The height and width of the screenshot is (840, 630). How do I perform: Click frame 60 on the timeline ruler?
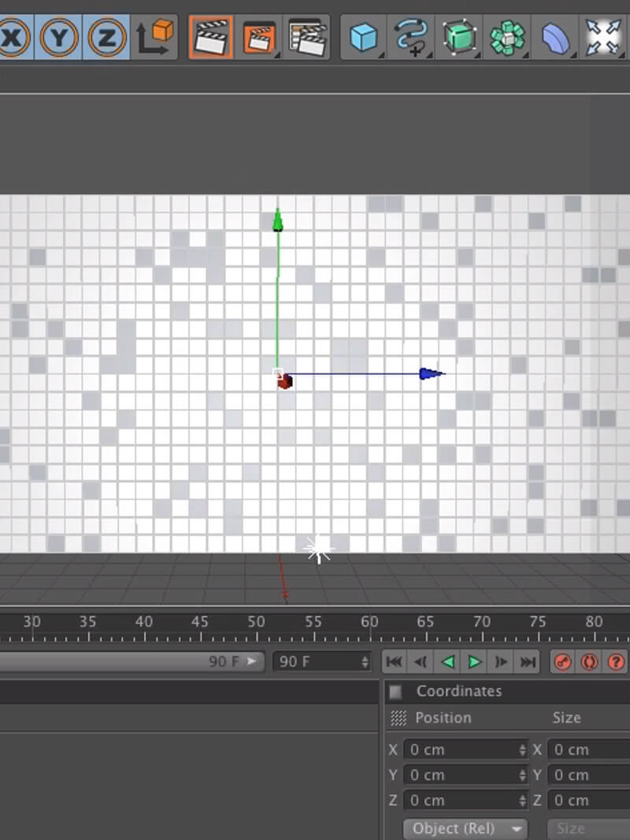(x=369, y=622)
